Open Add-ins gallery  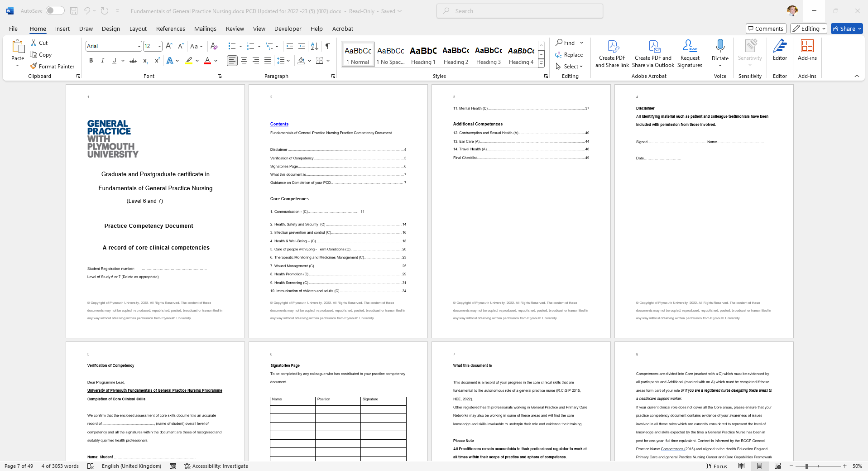(x=807, y=50)
